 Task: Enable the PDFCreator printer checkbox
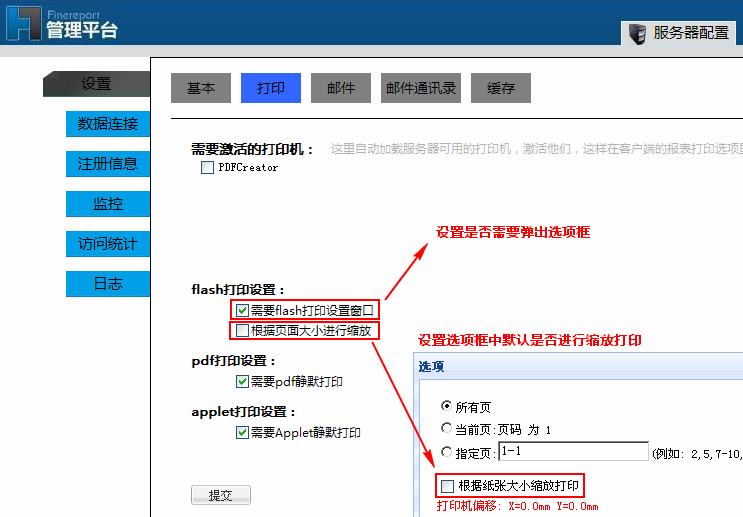208,167
